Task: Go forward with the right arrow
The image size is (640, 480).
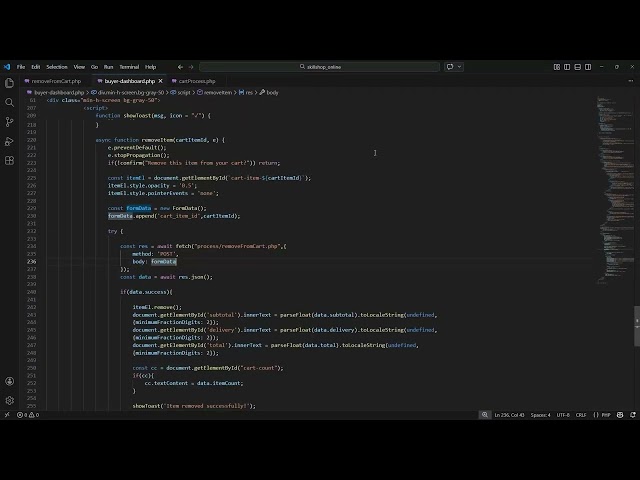Action: [191, 67]
